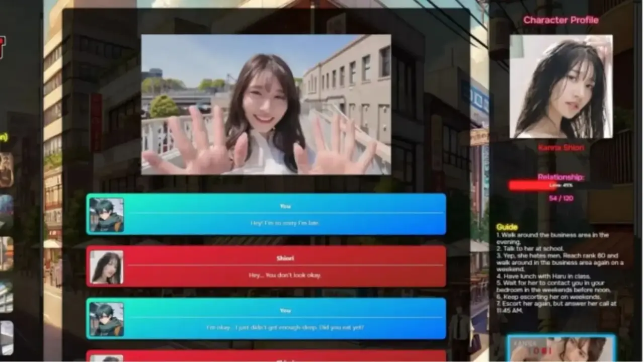This screenshot has width=644, height=362.
Task: Click Shiori's avatar in her red dialogue box
Action: pyautogui.click(x=107, y=267)
